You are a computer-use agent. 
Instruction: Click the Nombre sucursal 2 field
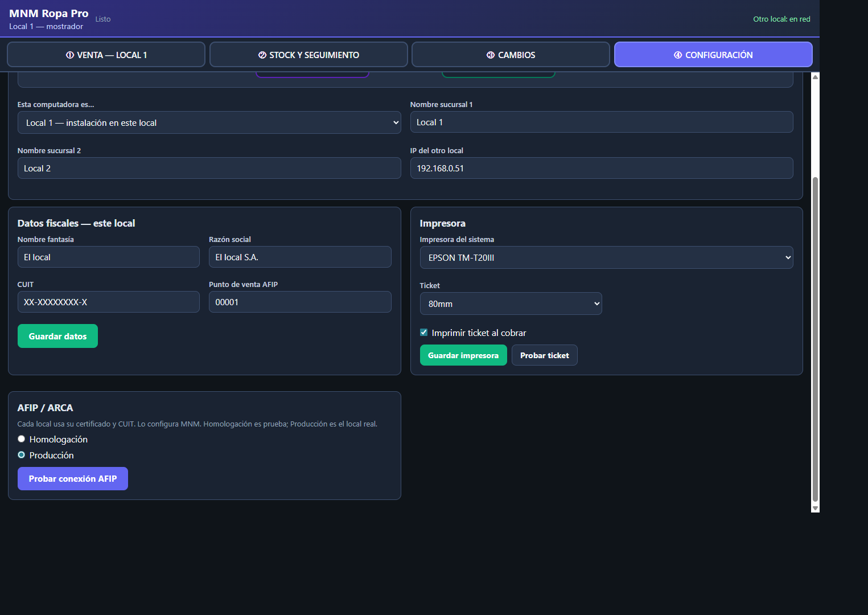coord(209,168)
